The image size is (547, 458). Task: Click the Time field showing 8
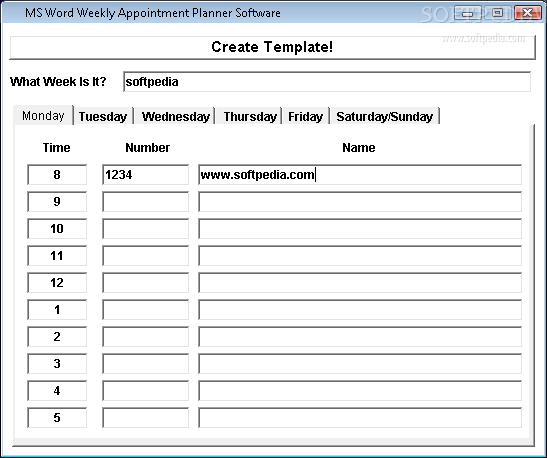tap(57, 174)
